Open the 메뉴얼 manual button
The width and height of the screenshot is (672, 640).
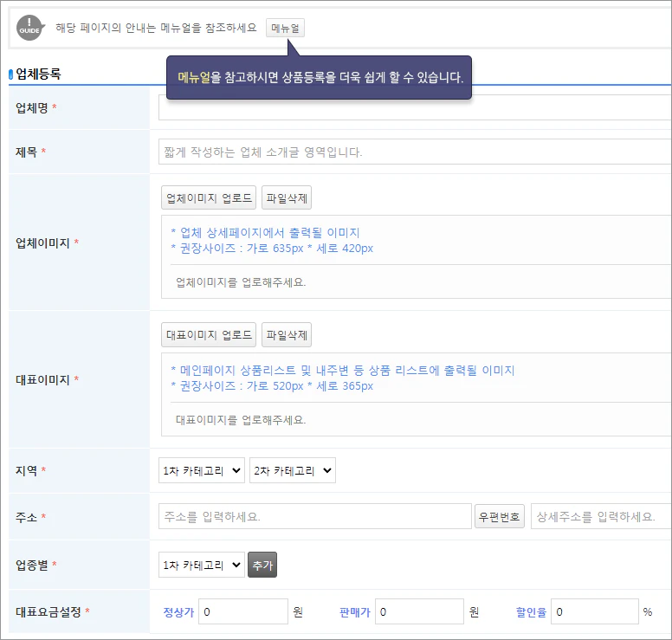[285, 28]
